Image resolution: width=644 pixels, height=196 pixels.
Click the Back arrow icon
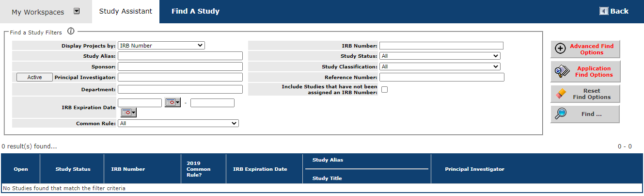604,11
